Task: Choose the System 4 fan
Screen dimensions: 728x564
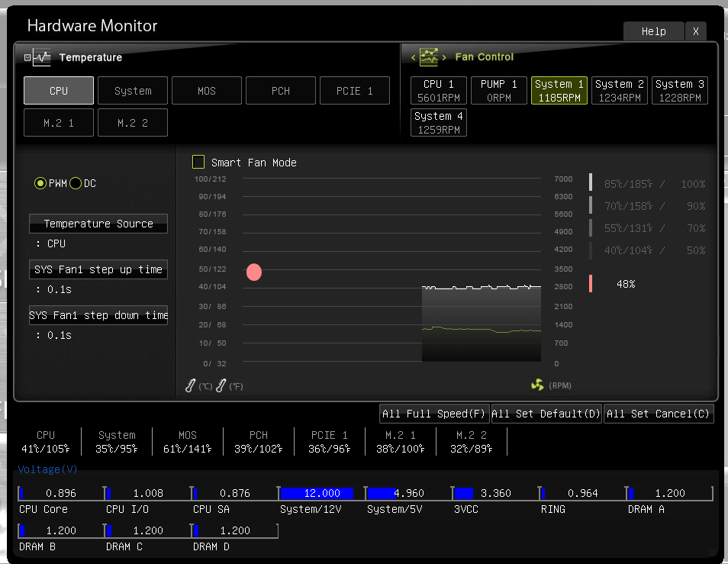Action: (x=439, y=123)
